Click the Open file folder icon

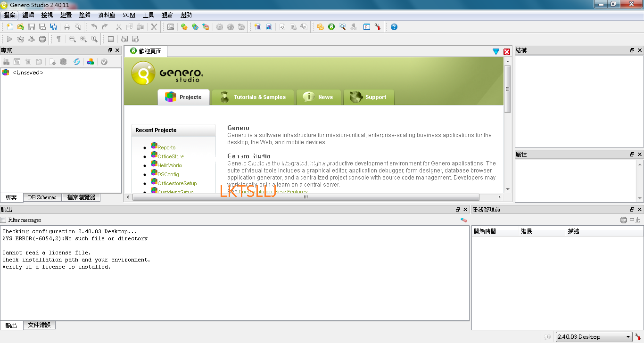point(20,27)
